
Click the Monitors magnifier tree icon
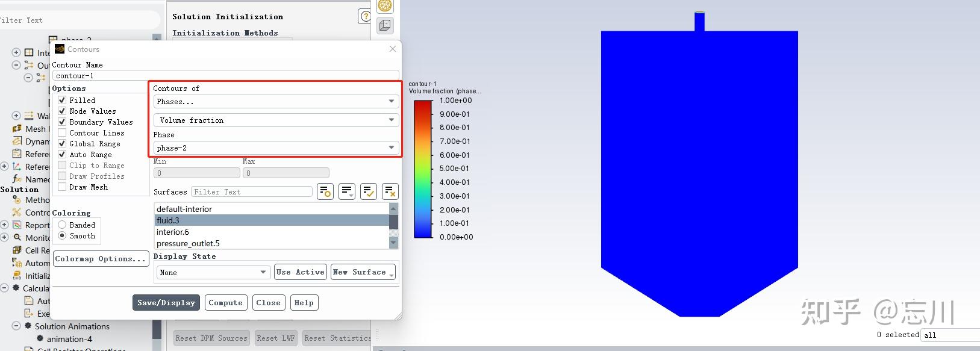[x=17, y=237]
